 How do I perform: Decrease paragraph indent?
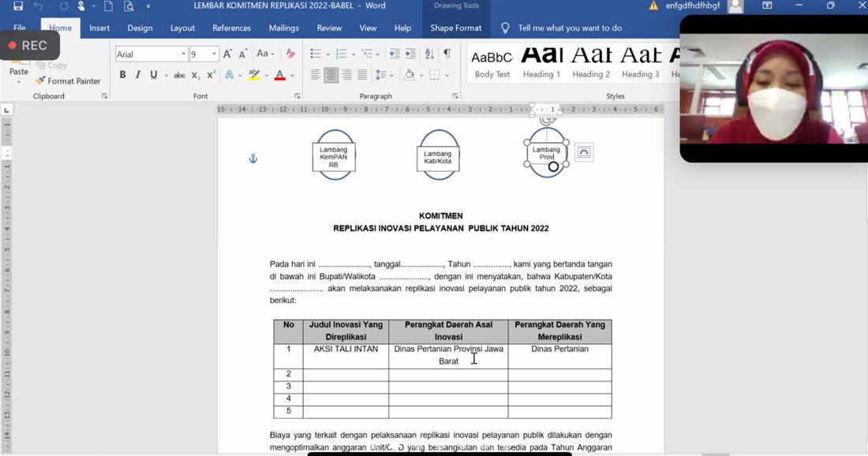[394, 54]
